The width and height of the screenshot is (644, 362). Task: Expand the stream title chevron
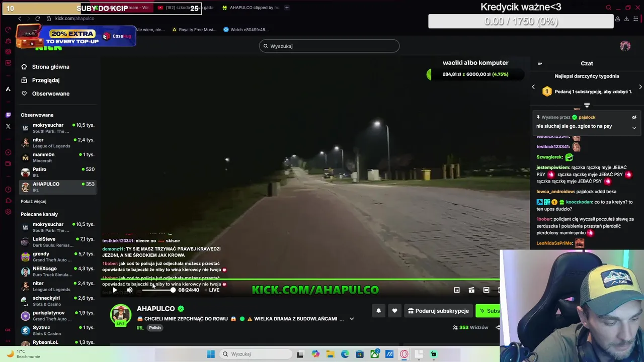(x=352, y=319)
